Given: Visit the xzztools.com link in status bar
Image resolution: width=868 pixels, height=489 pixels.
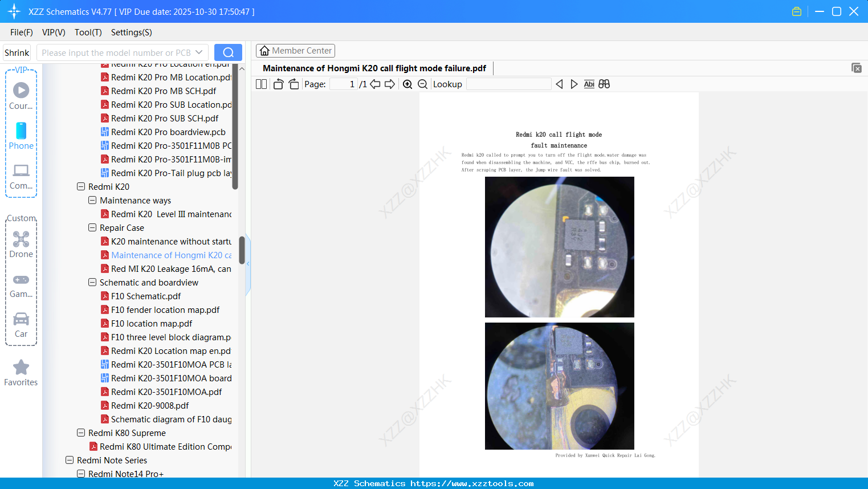Looking at the screenshot, I should [x=472, y=483].
